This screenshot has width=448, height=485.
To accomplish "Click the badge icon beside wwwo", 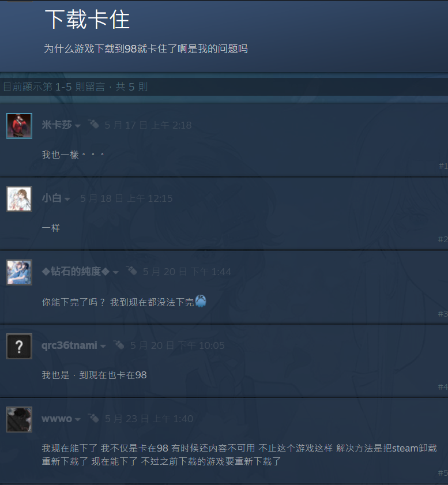I will tap(93, 418).
